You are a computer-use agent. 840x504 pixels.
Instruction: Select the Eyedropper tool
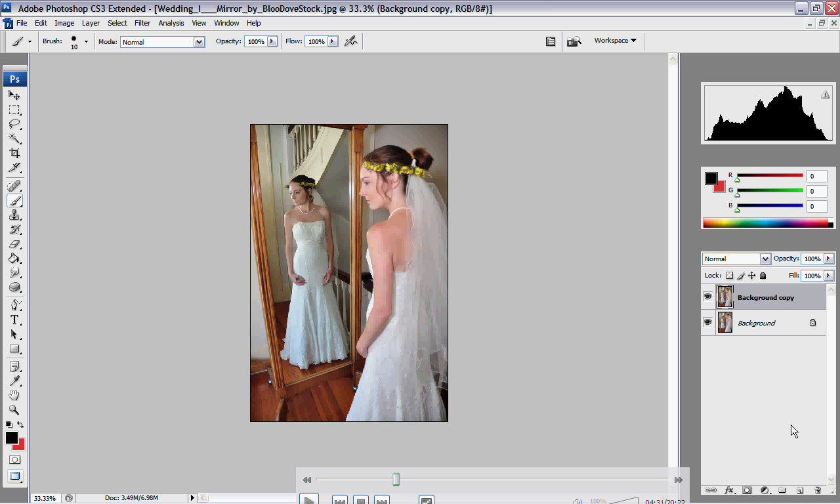pos(14,381)
